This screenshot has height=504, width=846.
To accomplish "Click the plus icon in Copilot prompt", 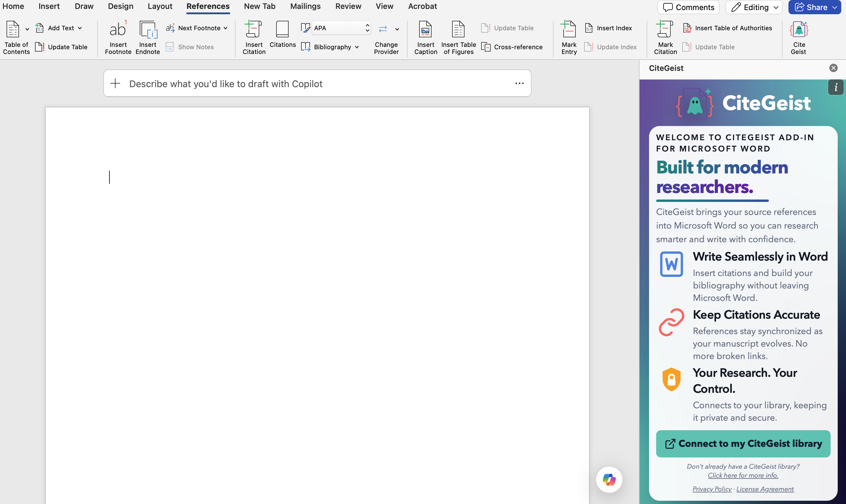I will click(x=115, y=84).
